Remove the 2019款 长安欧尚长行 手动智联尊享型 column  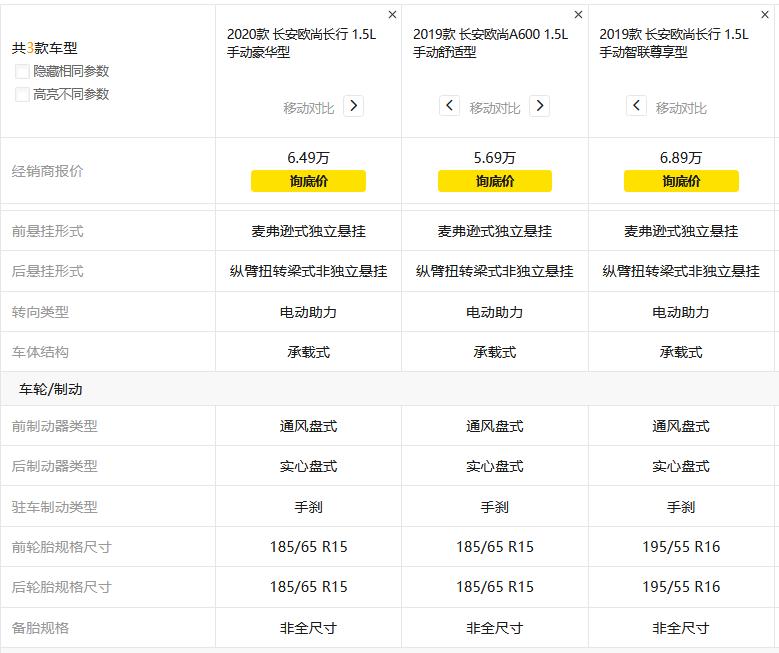pyautogui.click(x=765, y=15)
